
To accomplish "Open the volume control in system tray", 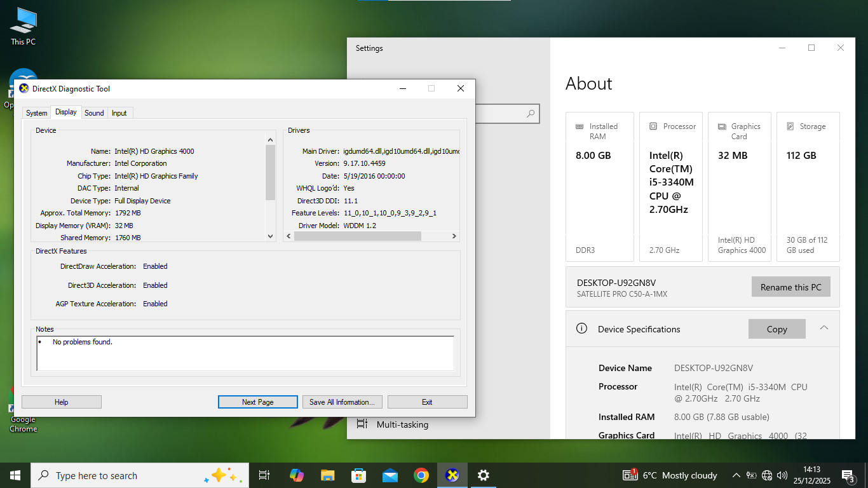I will [x=782, y=475].
